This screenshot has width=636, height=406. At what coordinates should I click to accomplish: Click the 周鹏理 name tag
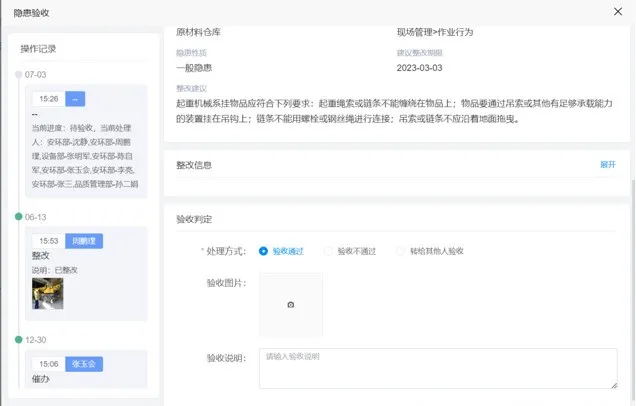(x=84, y=241)
